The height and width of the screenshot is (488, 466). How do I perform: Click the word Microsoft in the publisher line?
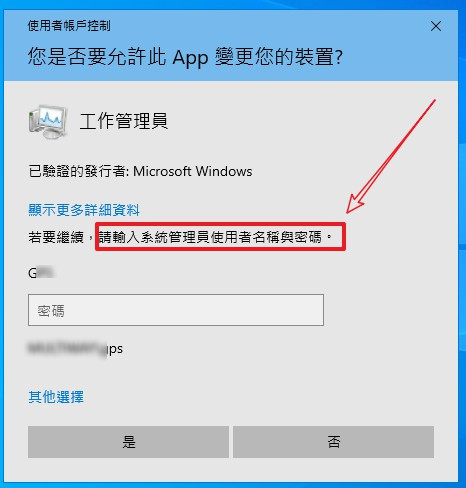point(162,171)
